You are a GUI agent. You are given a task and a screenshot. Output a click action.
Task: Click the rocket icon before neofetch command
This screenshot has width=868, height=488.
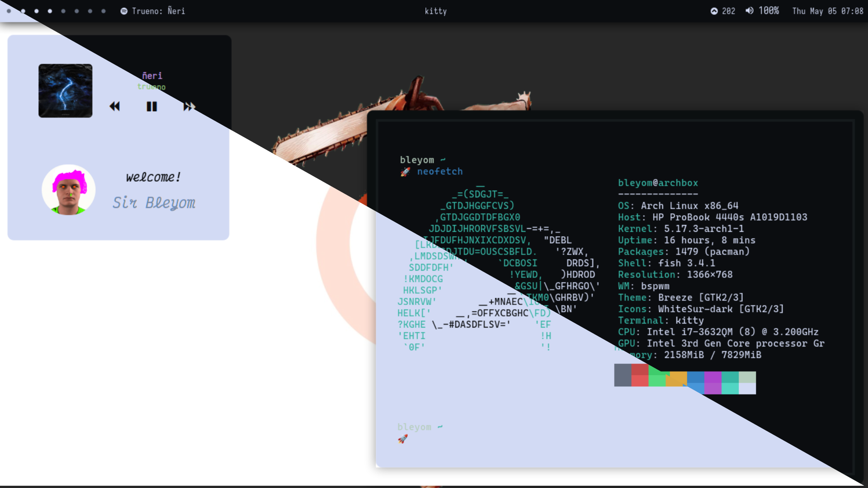(405, 172)
